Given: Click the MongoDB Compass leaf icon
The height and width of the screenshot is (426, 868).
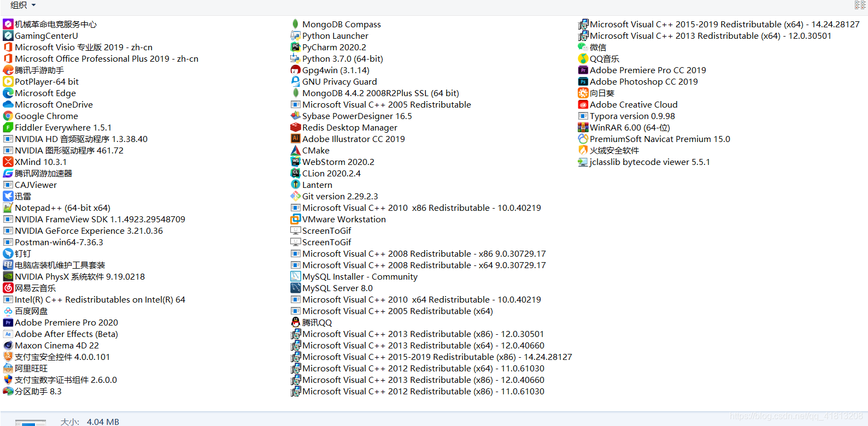Looking at the screenshot, I should pyautogui.click(x=296, y=24).
